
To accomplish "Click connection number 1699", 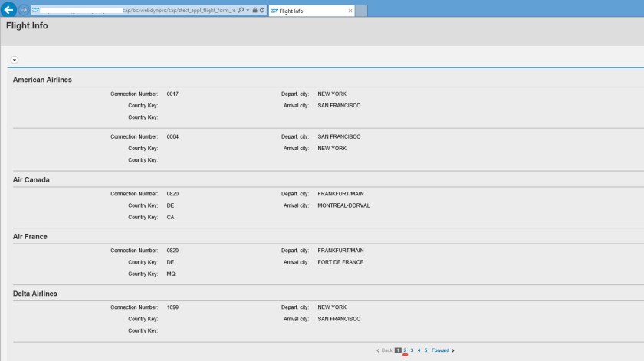I will pyautogui.click(x=172, y=307).
